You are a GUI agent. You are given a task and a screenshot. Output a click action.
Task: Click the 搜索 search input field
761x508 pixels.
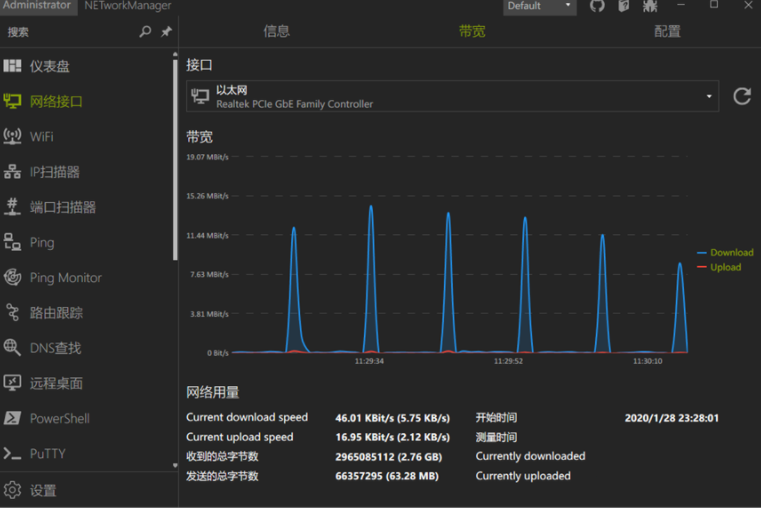[x=68, y=32]
